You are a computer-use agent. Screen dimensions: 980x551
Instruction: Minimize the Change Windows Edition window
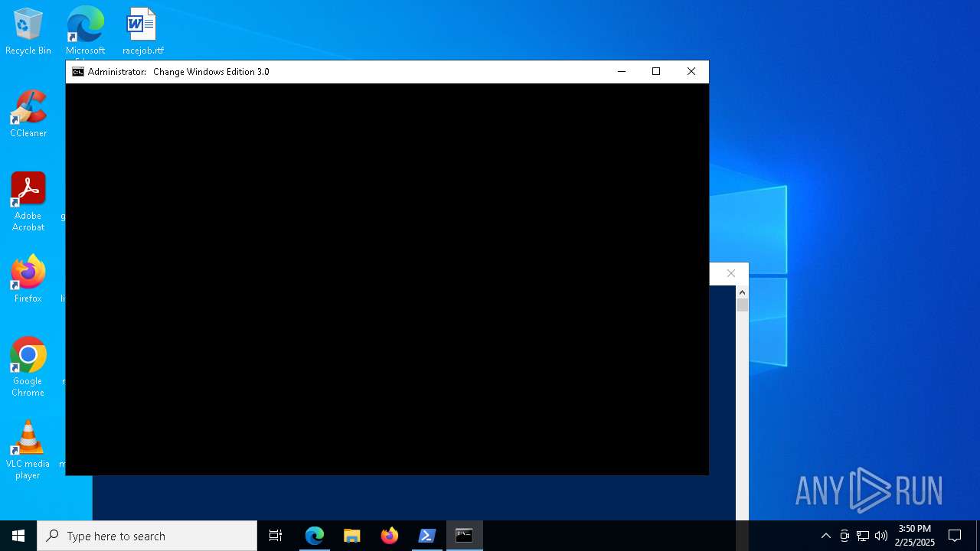622,72
